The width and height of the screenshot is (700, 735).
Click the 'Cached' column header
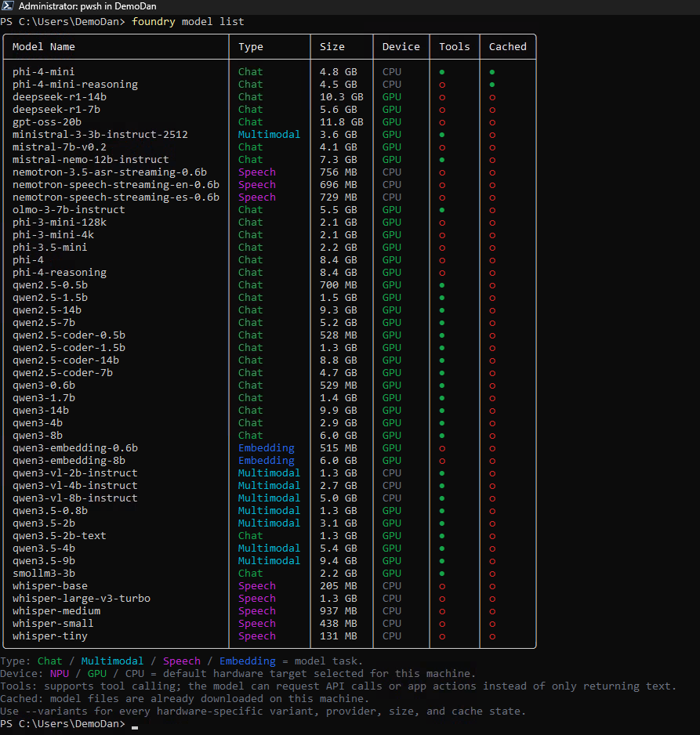click(x=507, y=46)
